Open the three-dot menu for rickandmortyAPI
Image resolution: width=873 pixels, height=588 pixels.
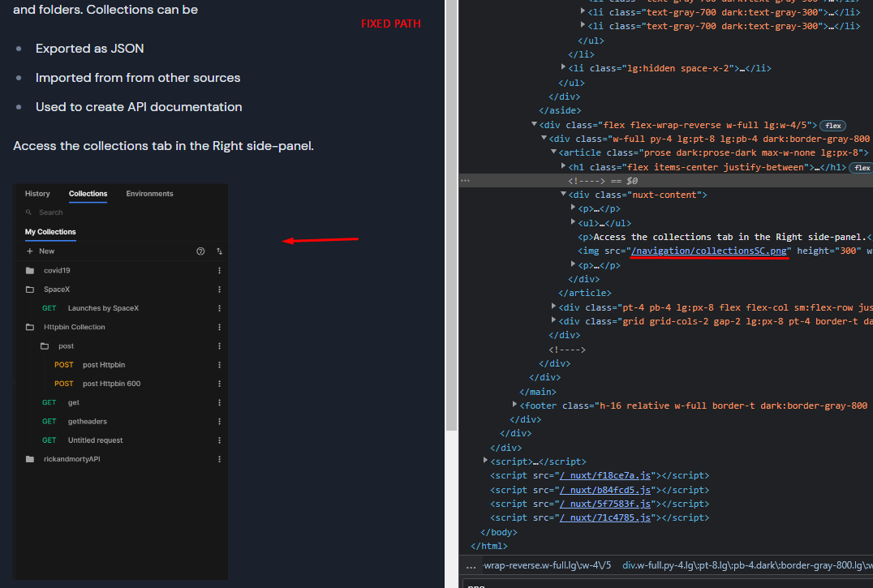(x=219, y=459)
